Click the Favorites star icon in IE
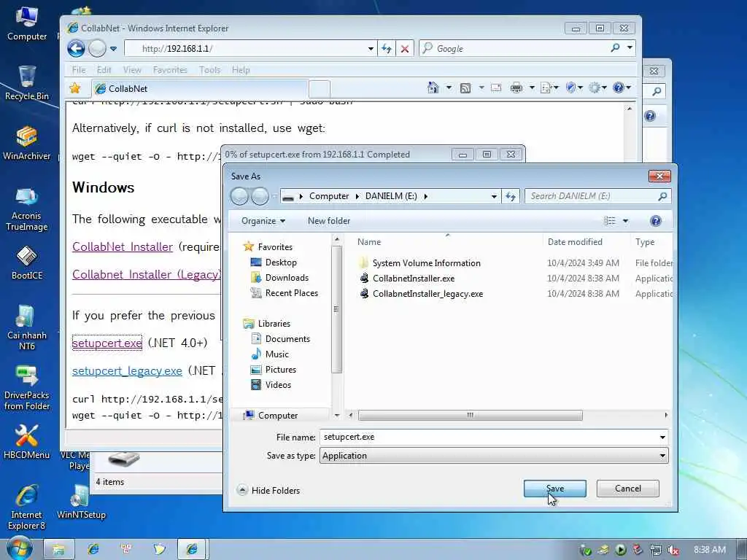This screenshot has width=747, height=560. pyautogui.click(x=75, y=88)
